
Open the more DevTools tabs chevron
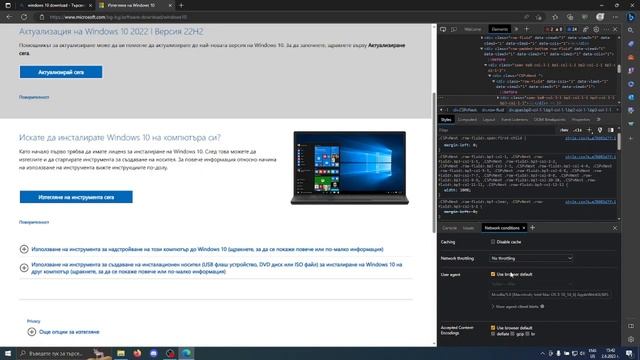[516, 29]
